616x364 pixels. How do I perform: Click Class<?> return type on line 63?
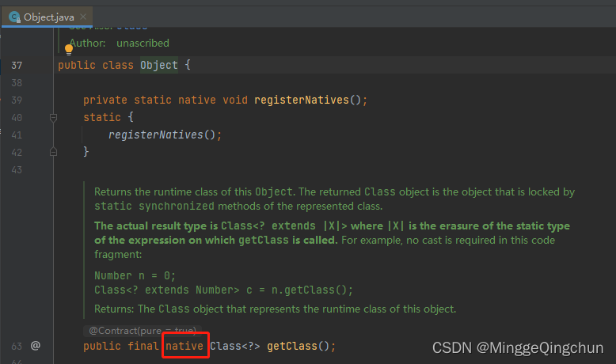click(x=235, y=346)
